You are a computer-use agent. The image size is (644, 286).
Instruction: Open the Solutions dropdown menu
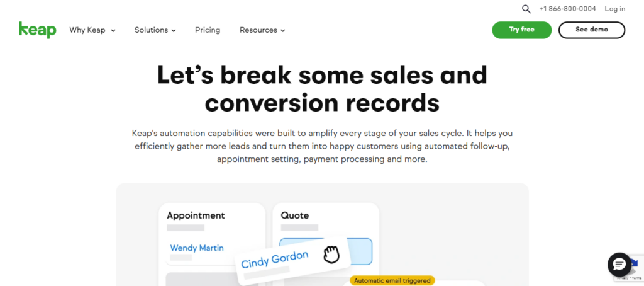coord(155,30)
